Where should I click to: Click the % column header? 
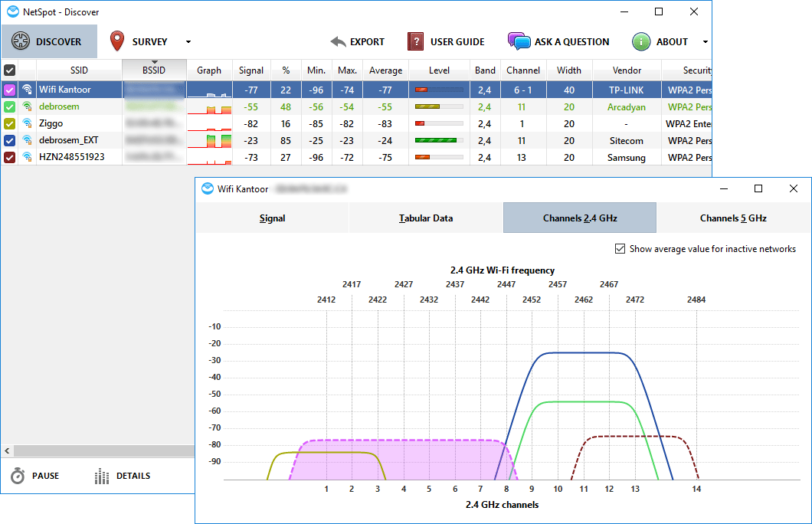coord(286,70)
